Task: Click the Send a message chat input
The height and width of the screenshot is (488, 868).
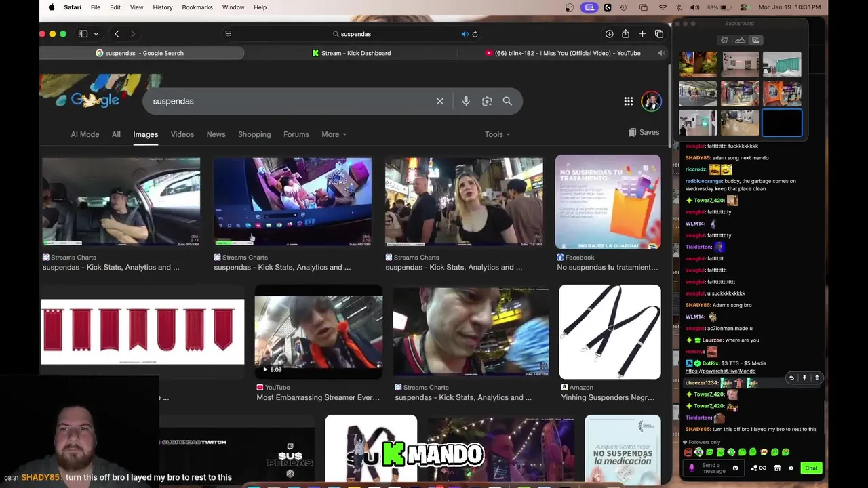Action: [713, 468]
